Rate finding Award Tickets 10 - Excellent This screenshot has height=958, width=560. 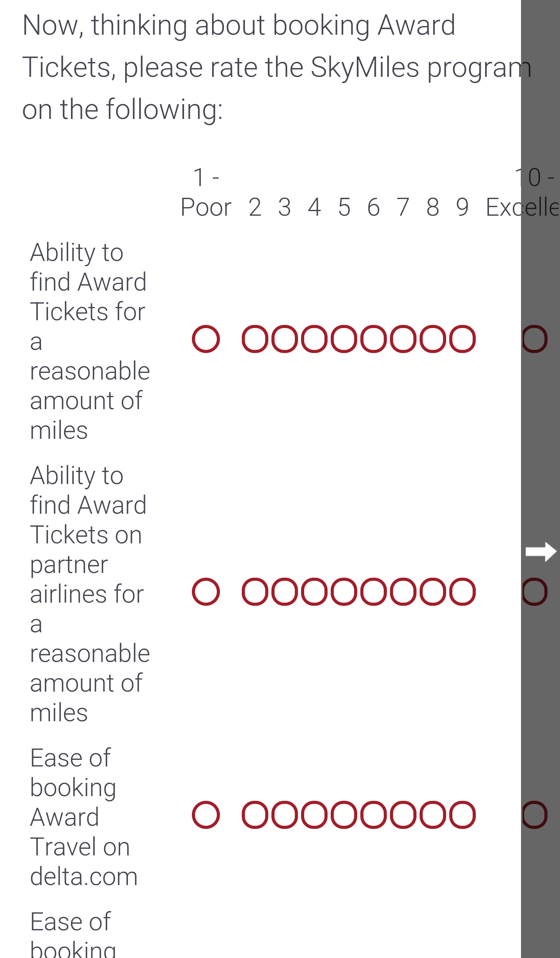pos(535,339)
